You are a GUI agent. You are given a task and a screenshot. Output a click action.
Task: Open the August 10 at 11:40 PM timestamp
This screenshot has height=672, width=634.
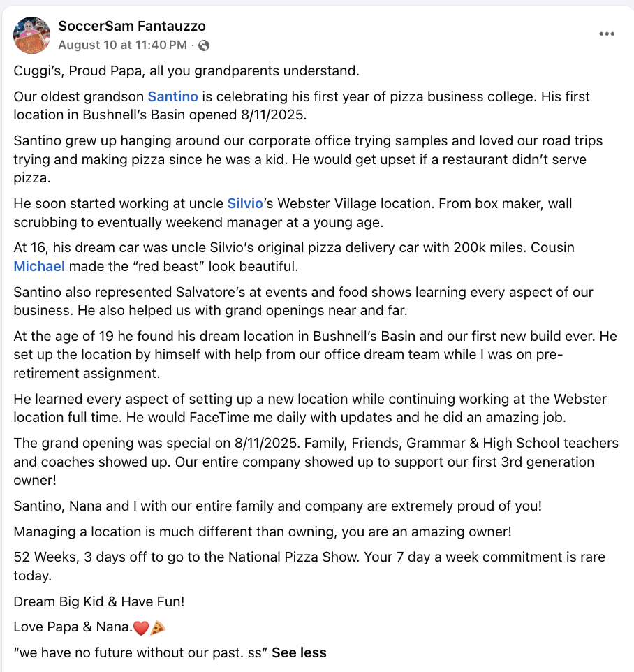coord(122,45)
